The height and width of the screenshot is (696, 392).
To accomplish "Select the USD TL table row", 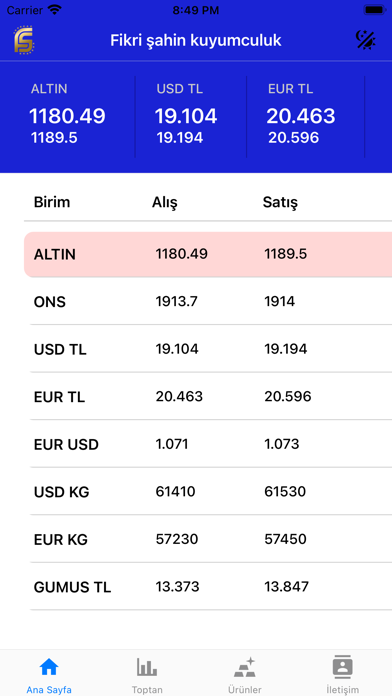I will [211, 349].
